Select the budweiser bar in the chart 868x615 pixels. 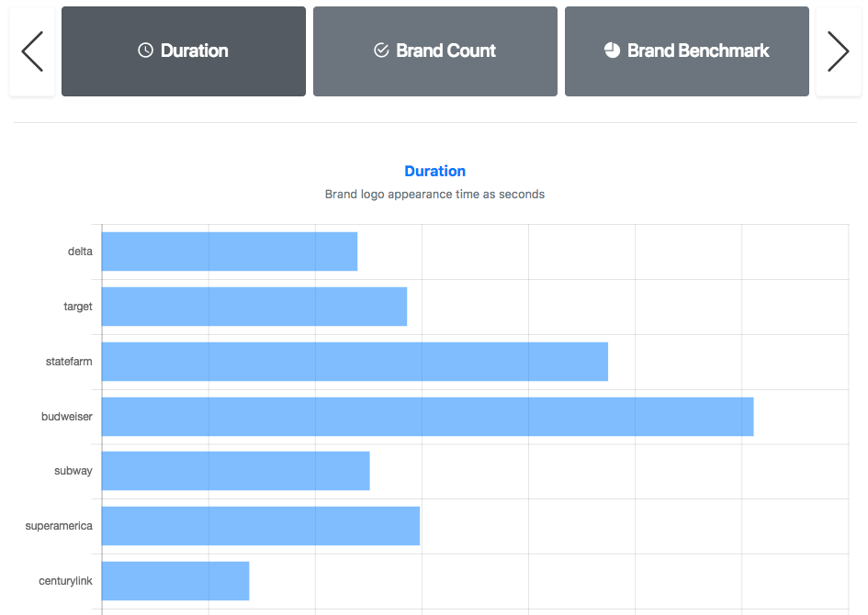[x=428, y=417]
